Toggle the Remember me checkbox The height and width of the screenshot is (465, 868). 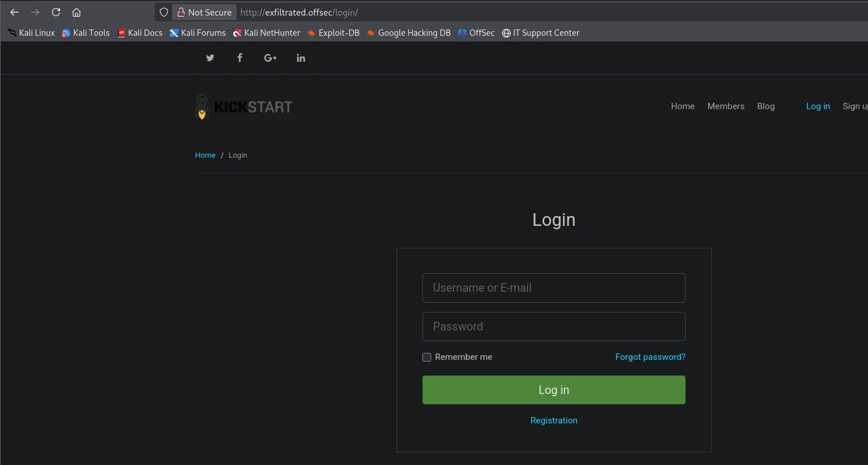click(426, 357)
